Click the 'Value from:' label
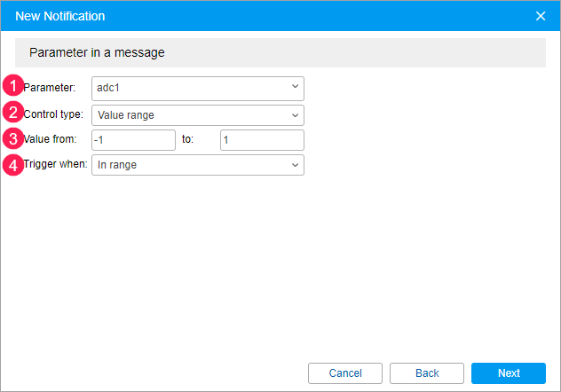The width and height of the screenshot is (561, 392). point(51,139)
